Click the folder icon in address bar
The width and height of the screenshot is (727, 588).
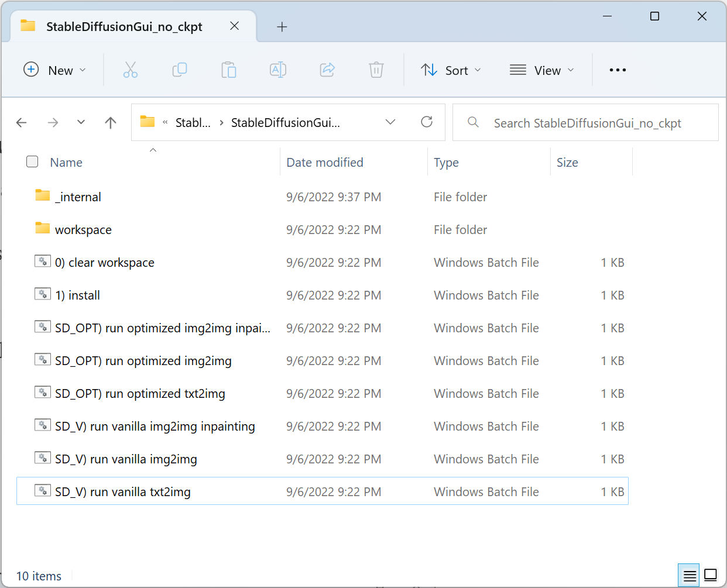(x=148, y=122)
